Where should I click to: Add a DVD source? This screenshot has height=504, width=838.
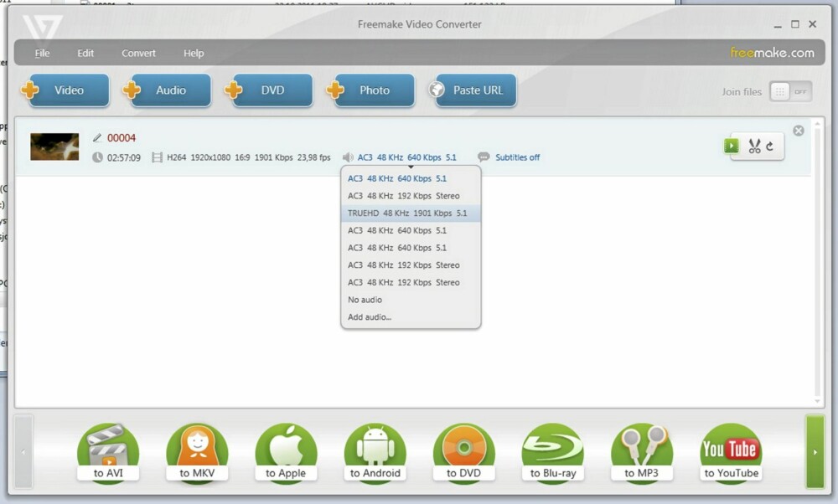click(x=269, y=90)
